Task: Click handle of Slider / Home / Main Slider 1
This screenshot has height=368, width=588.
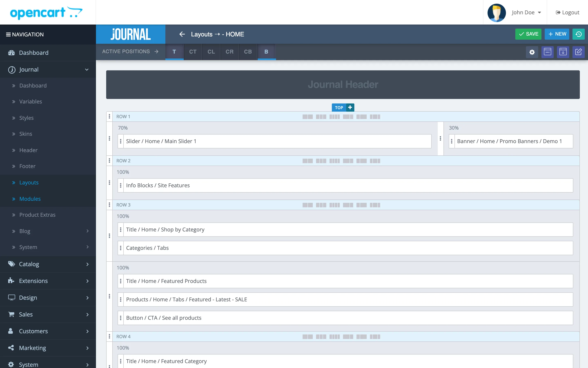Action: [120, 141]
